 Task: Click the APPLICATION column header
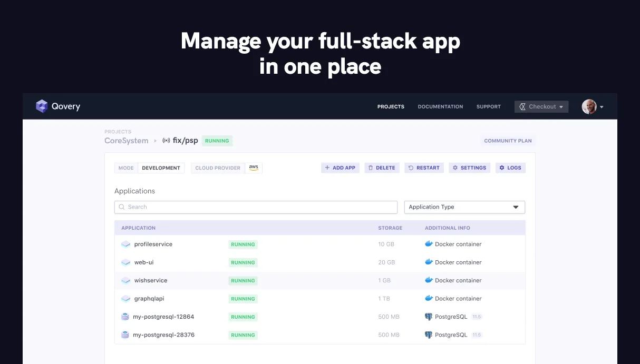coord(138,228)
